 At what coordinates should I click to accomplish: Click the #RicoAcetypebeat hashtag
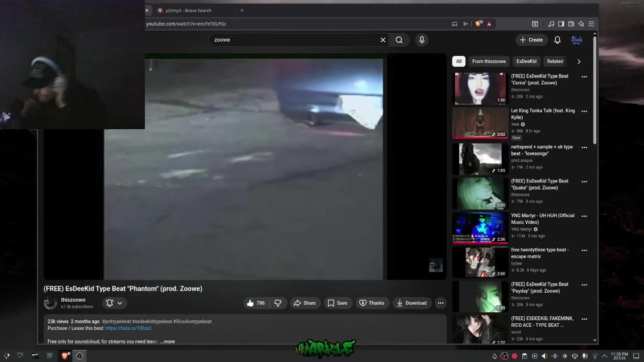(193, 321)
